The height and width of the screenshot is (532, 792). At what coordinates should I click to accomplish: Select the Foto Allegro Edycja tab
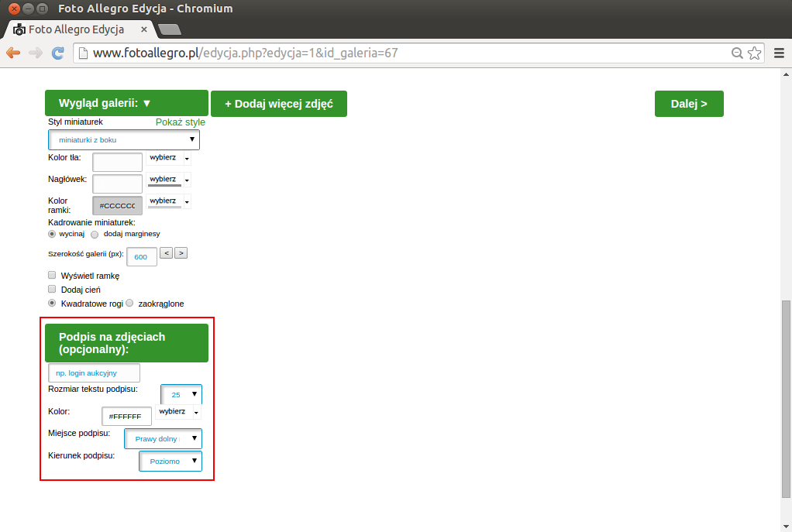[x=76, y=29]
